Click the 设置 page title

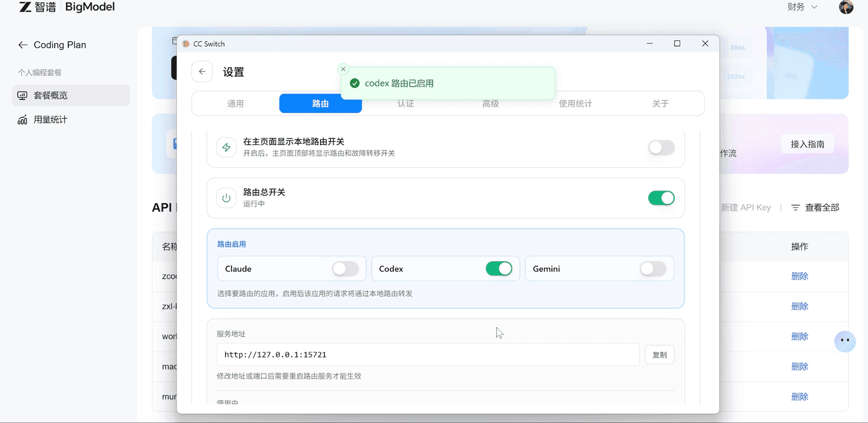click(233, 72)
